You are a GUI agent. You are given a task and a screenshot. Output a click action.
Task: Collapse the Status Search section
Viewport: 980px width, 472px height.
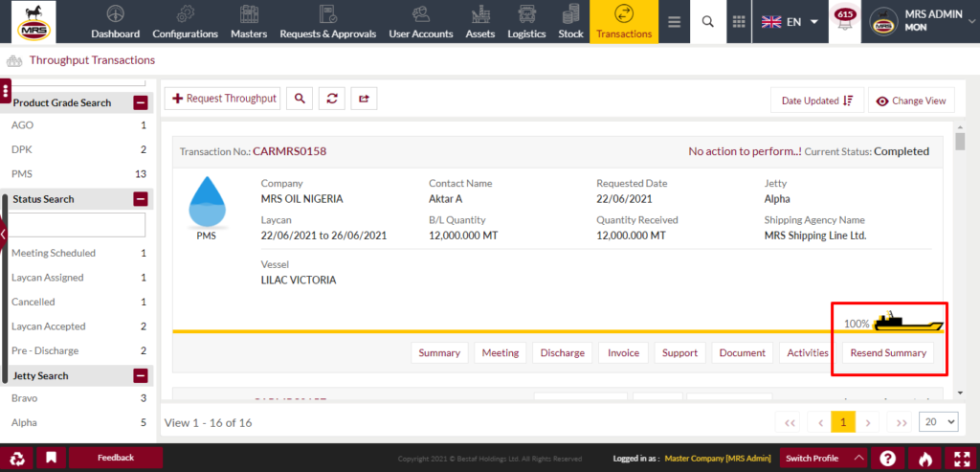140,199
